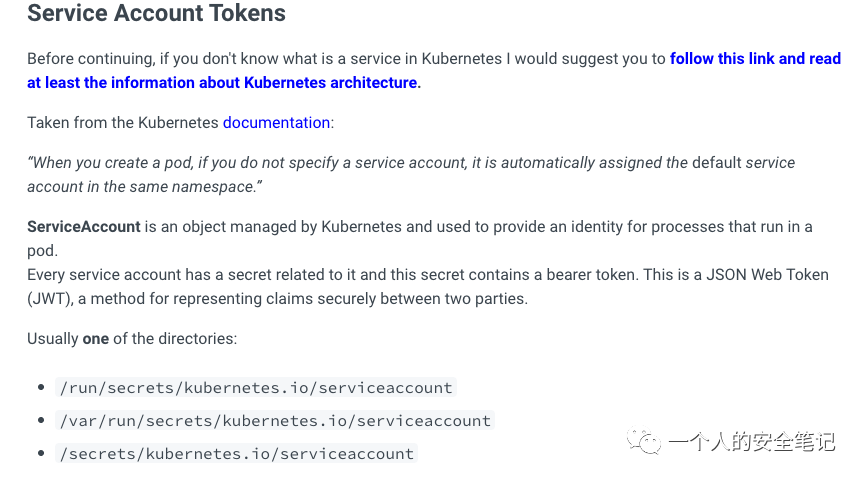Open the Kubernetes "documentation" link

[x=276, y=123]
